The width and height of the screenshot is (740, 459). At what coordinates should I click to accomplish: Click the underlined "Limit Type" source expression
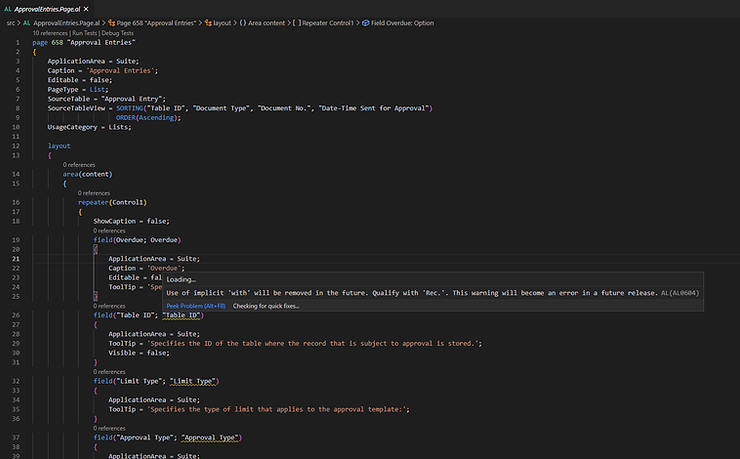[x=193, y=381]
